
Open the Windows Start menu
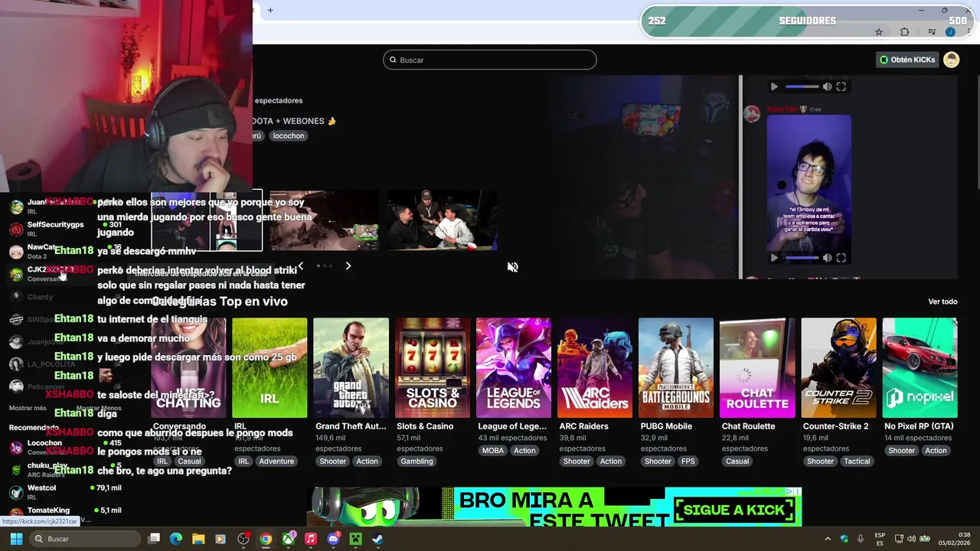pyautogui.click(x=16, y=539)
